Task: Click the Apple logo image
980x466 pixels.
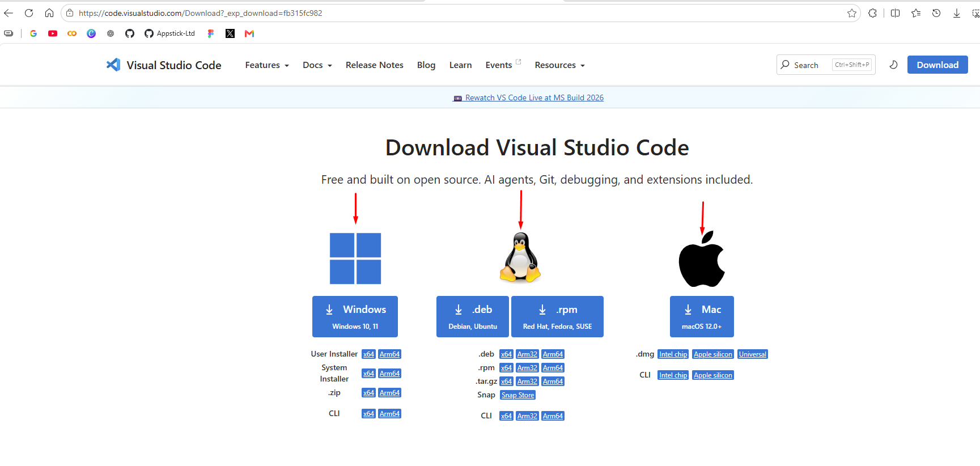Action: 702,259
